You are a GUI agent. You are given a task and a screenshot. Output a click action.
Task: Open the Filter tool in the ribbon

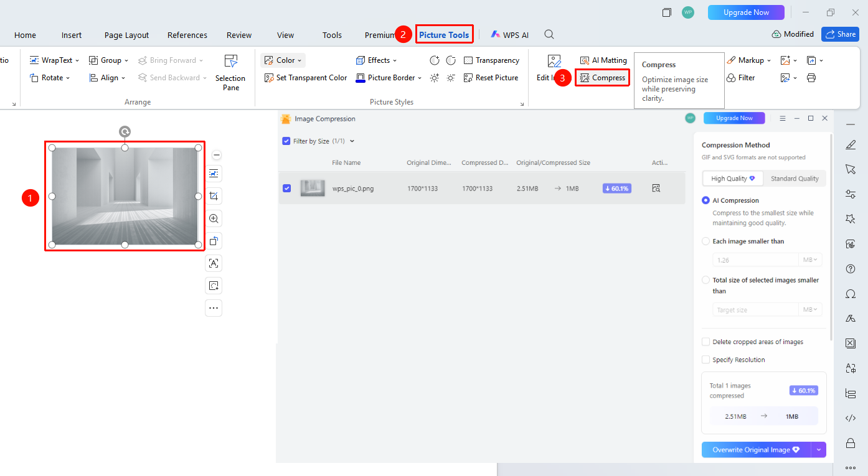tap(741, 78)
